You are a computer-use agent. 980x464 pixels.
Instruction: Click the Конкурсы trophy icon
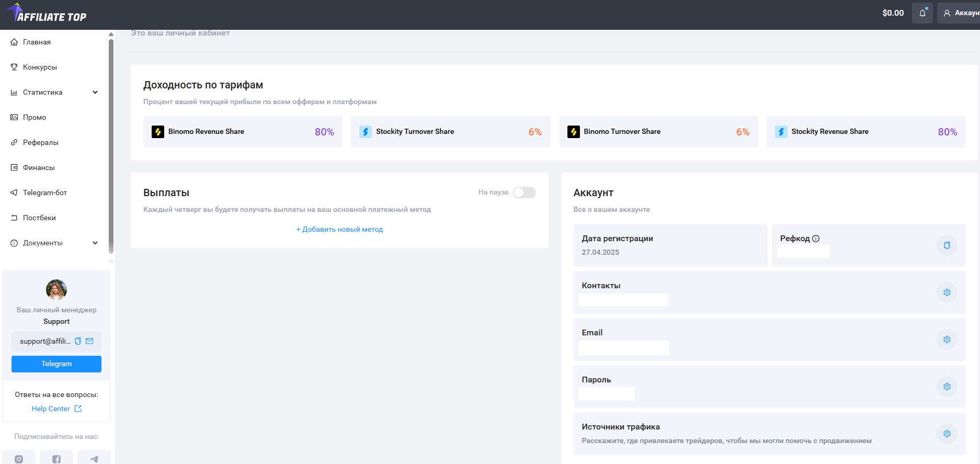14,67
